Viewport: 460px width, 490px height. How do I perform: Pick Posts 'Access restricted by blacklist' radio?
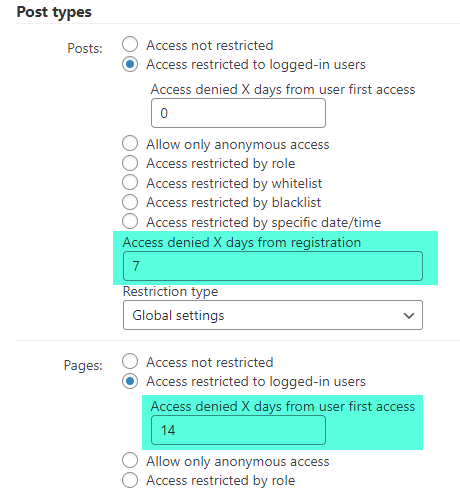click(130, 202)
